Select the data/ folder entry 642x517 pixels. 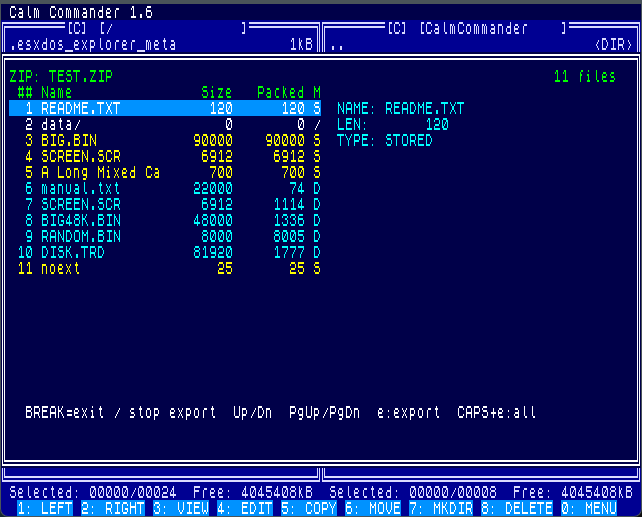[x=165, y=124]
